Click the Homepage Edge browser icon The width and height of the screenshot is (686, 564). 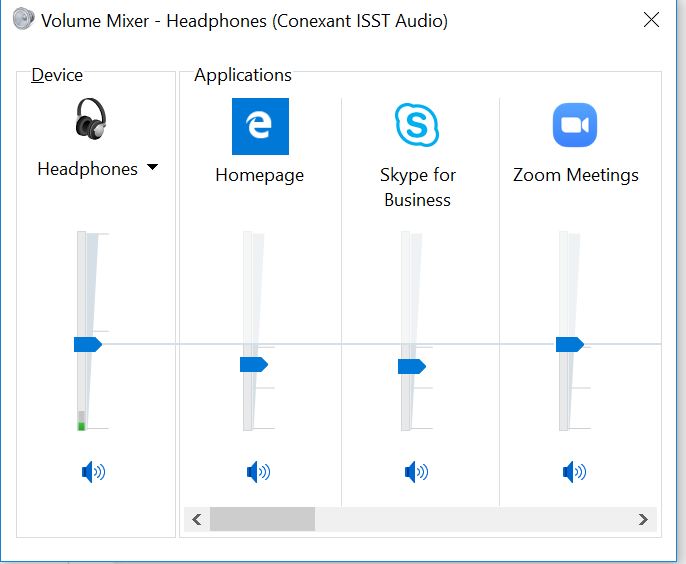click(260, 126)
